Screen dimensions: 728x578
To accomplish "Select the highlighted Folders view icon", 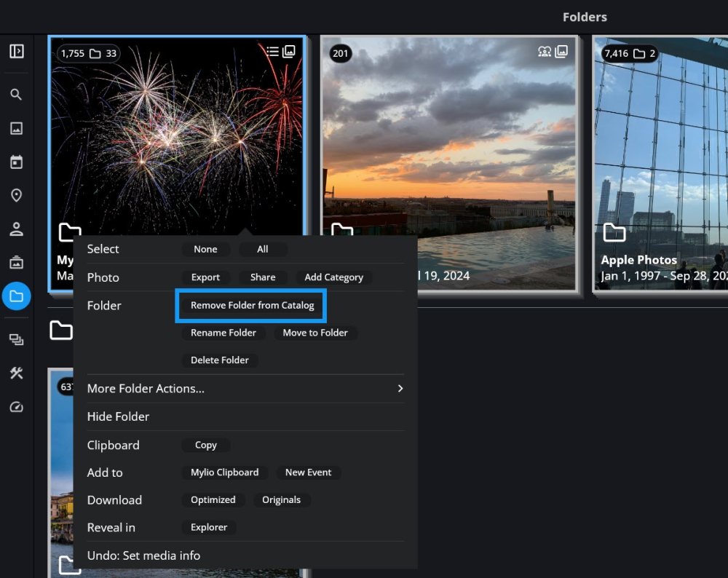I will (x=16, y=296).
